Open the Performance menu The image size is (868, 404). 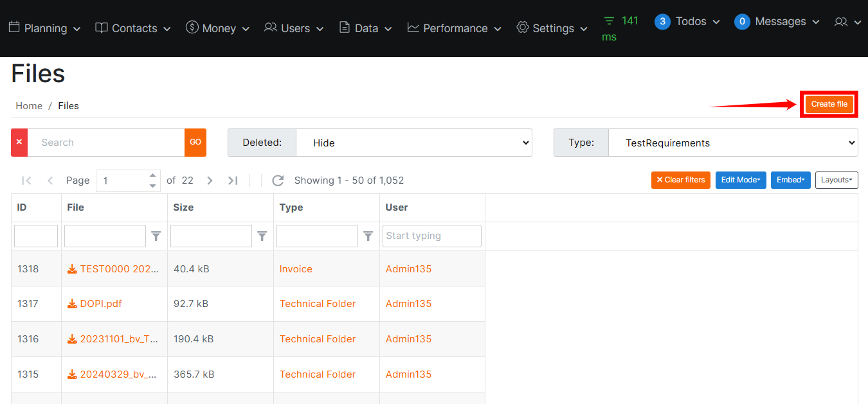(456, 28)
